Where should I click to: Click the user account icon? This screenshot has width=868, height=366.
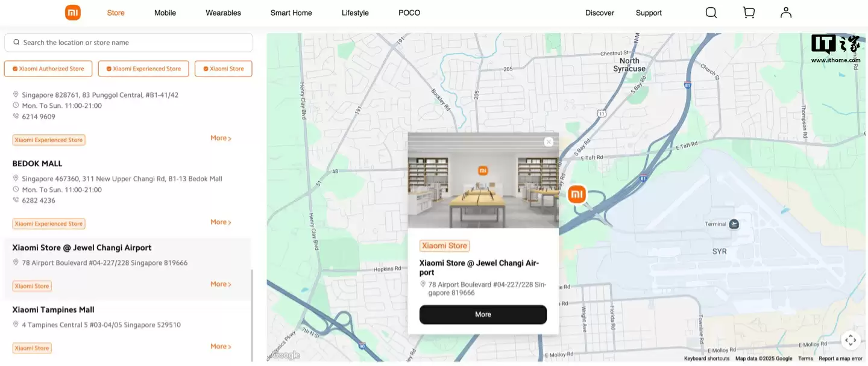click(x=785, y=13)
